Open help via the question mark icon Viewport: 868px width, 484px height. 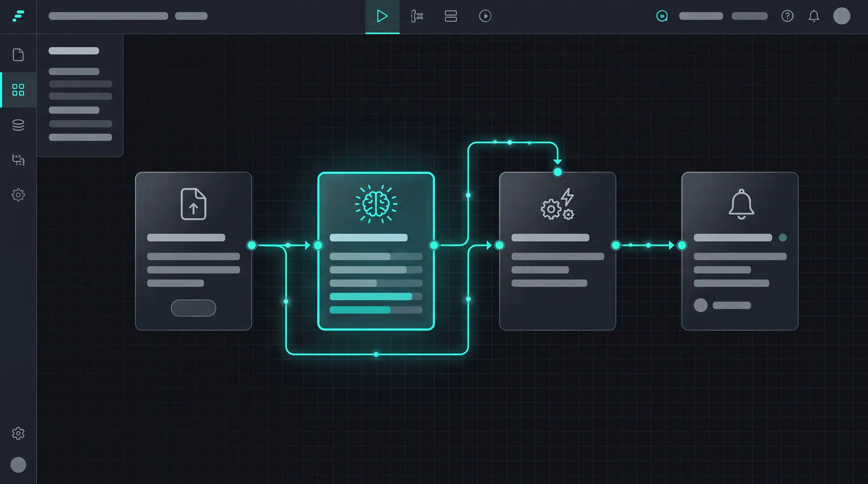tap(787, 16)
